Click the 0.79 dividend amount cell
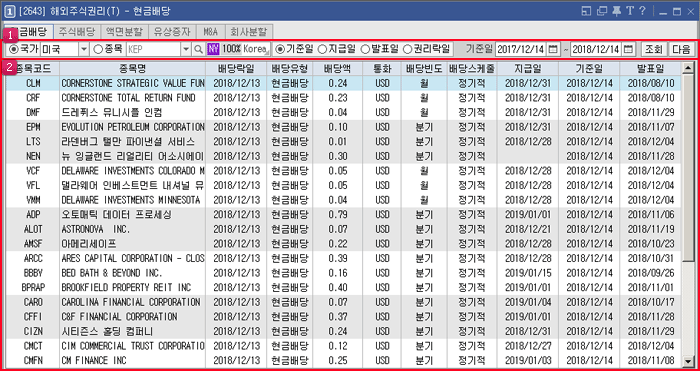This screenshot has width=700, height=371. point(337,215)
